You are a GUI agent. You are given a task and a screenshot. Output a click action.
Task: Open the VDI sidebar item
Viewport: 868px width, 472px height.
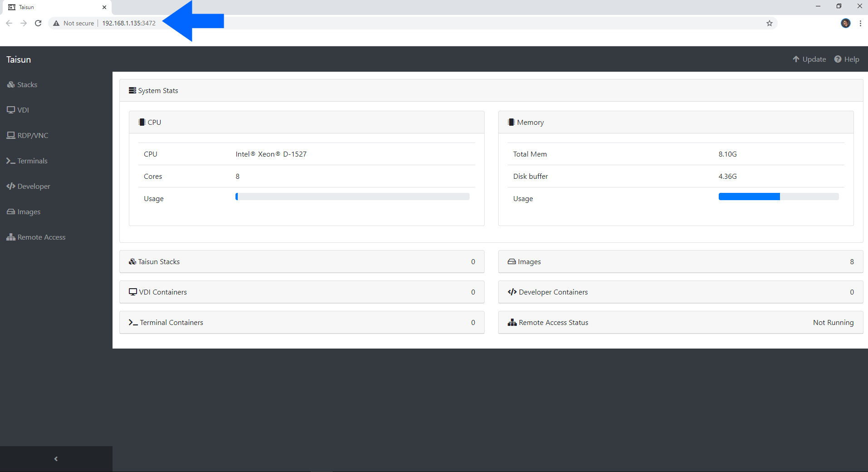click(18, 110)
